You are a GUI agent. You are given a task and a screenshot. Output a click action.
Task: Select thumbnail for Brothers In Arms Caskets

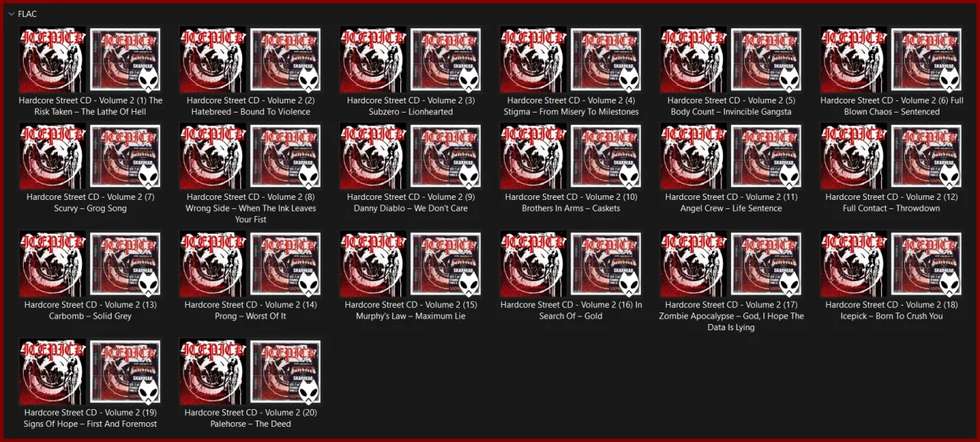pyautogui.click(x=571, y=156)
